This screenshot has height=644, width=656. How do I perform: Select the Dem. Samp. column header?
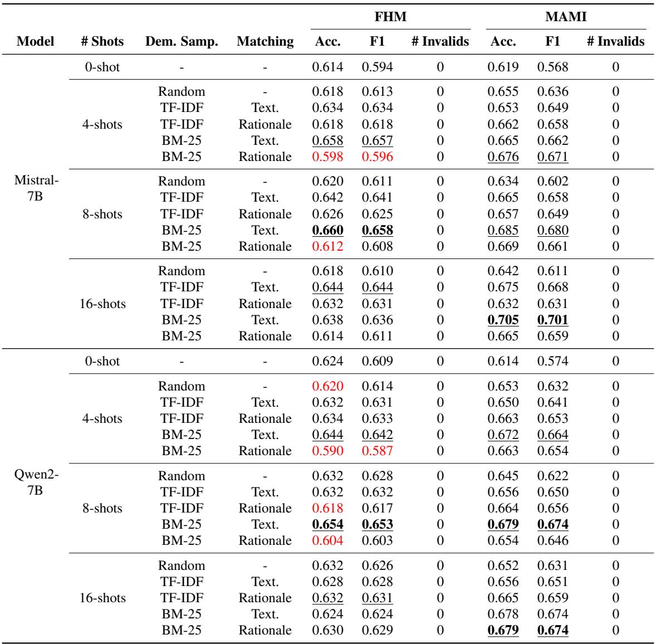click(x=182, y=41)
